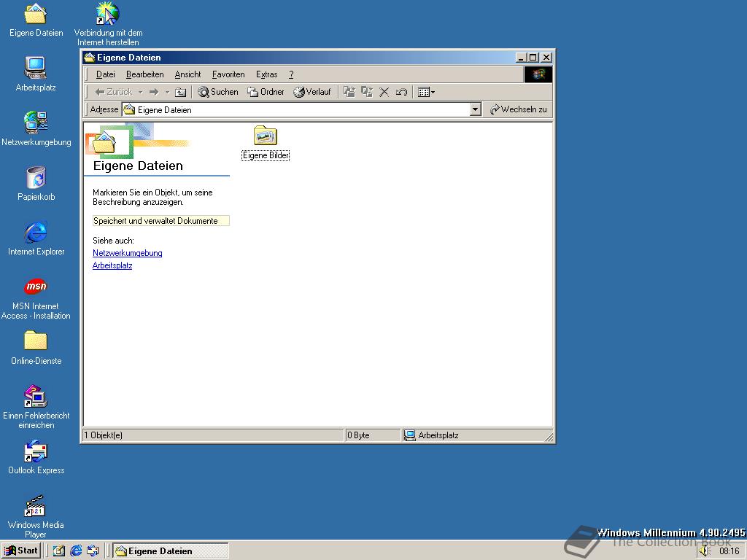Launch Internet Explorer from quick launch

76,551
